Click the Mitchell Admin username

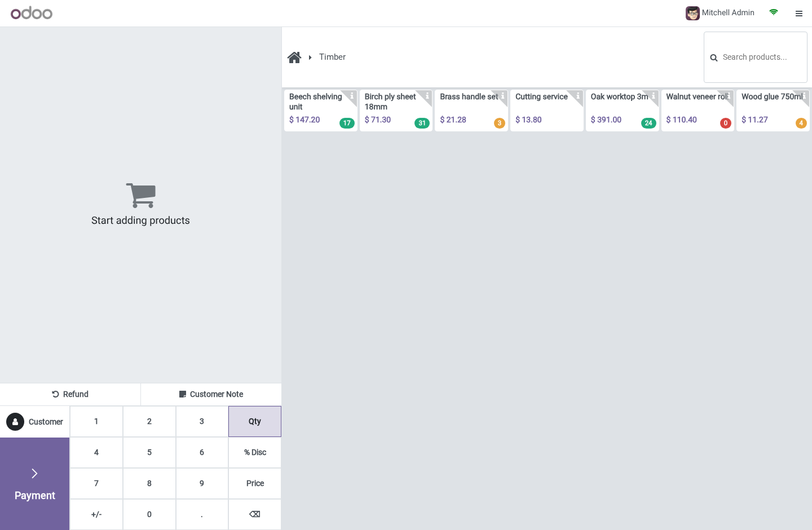[x=728, y=12]
